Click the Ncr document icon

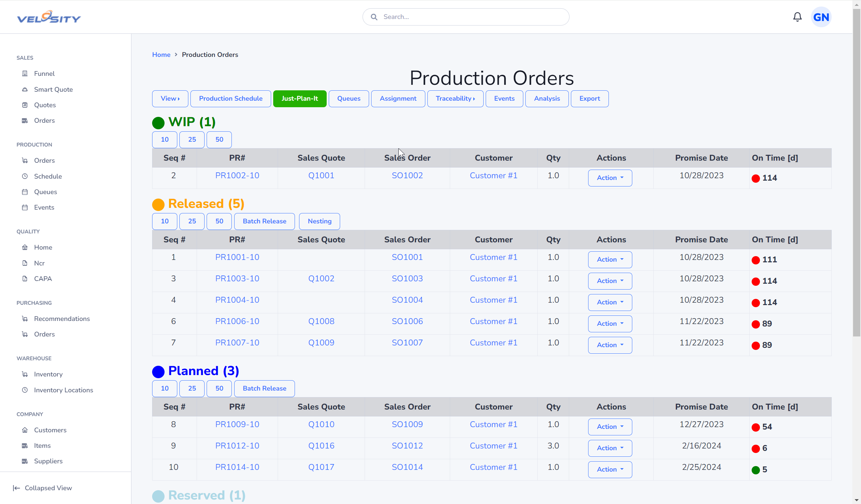[25, 263]
